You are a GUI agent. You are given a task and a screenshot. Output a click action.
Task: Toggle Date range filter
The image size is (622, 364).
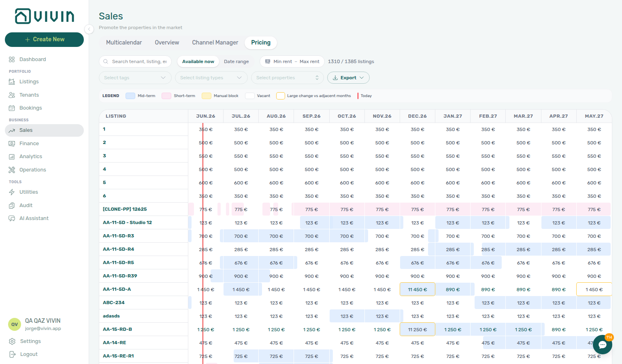pyautogui.click(x=236, y=61)
